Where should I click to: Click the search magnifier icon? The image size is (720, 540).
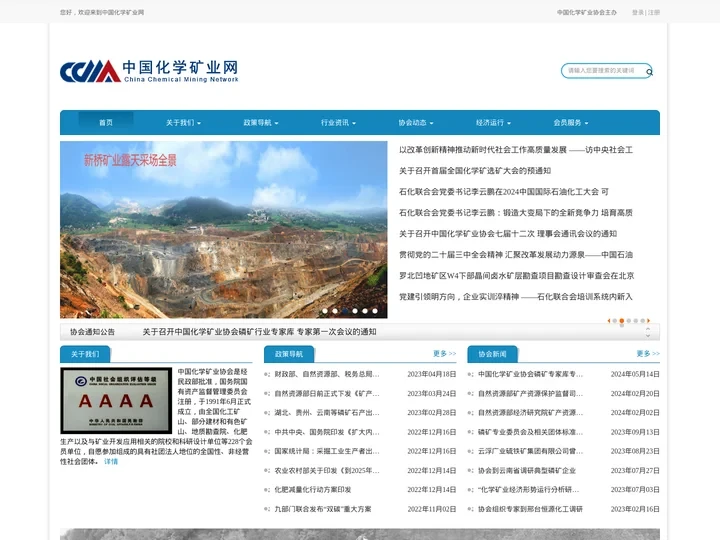point(649,72)
